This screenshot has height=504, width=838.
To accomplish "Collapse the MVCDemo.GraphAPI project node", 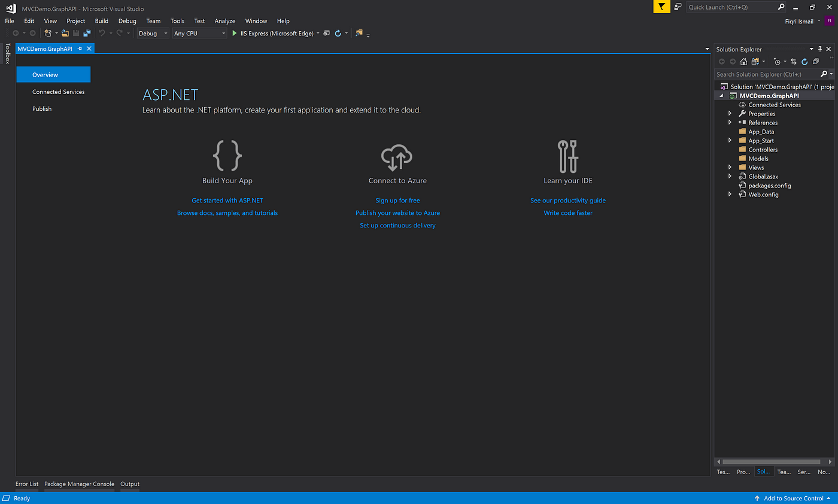I will pos(721,96).
